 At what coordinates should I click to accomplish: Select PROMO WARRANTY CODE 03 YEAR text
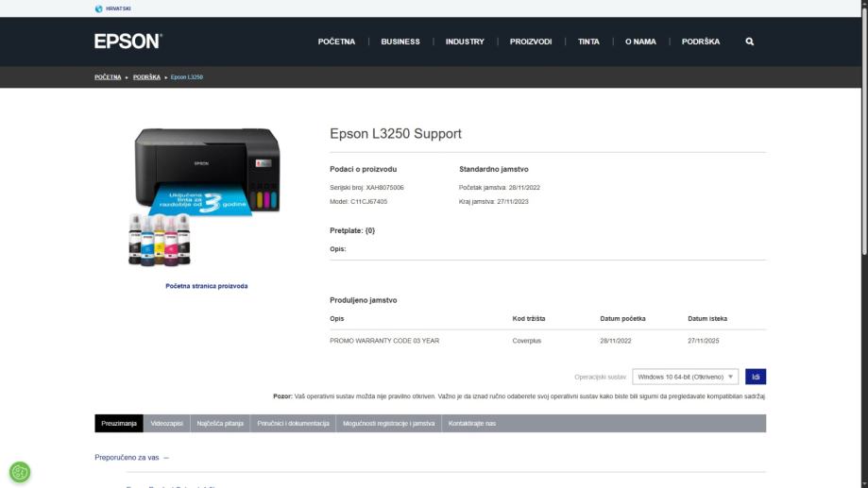pyautogui.click(x=384, y=341)
